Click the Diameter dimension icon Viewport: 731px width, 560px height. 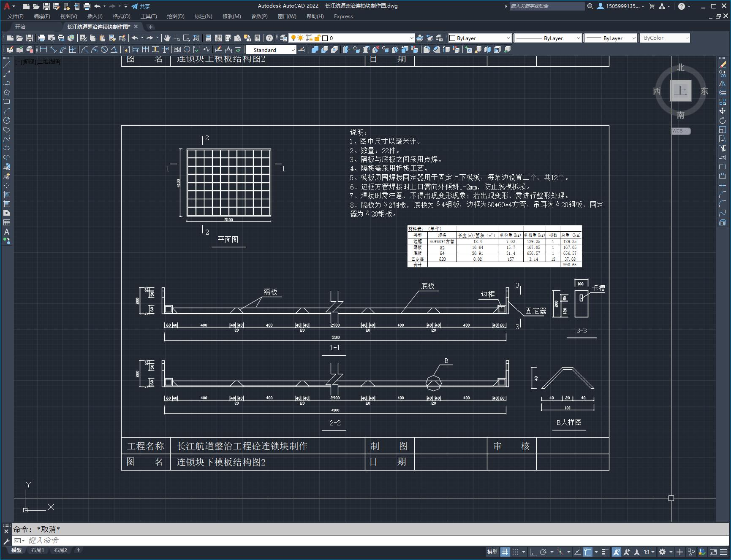tap(104, 50)
